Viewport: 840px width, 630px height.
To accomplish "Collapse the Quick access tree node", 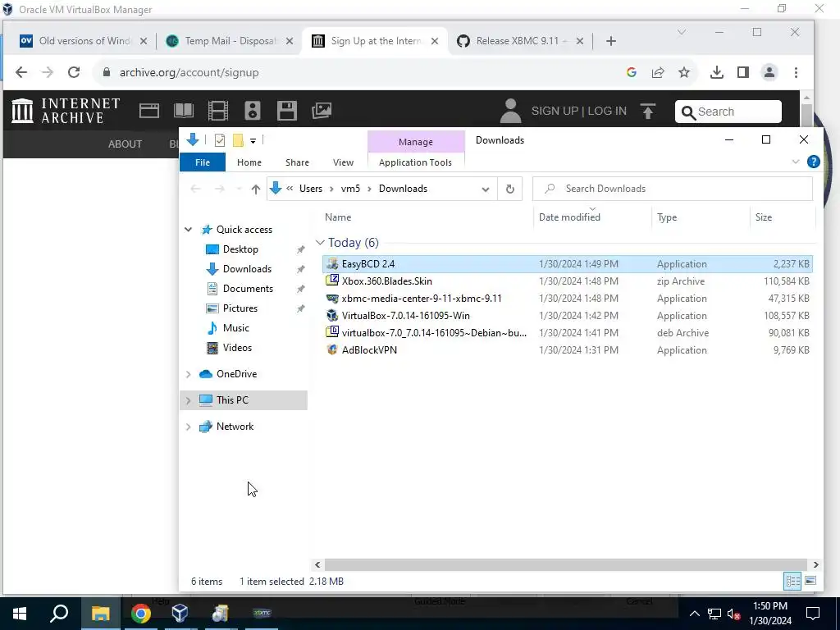I will [x=188, y=230].
